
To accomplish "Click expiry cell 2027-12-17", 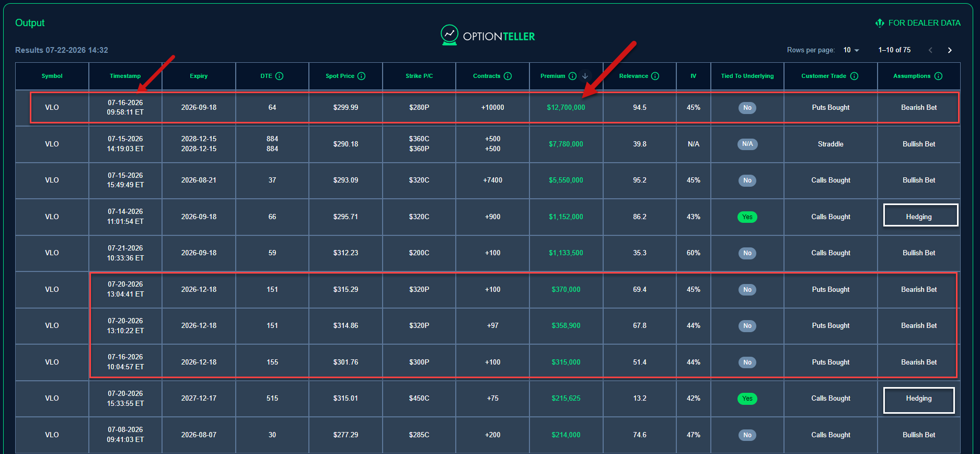I will 199,399.
